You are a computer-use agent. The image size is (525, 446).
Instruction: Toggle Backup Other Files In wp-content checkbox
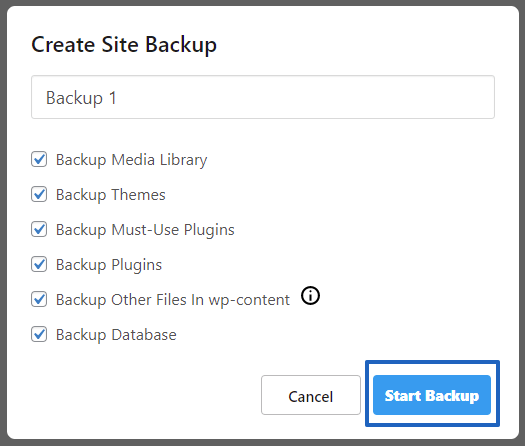point(39,299)
